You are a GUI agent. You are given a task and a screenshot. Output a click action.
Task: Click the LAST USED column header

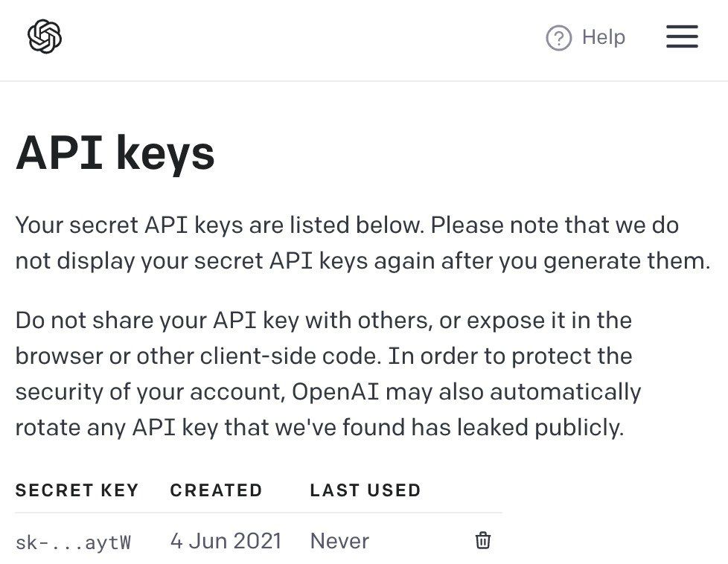[365, 490]
